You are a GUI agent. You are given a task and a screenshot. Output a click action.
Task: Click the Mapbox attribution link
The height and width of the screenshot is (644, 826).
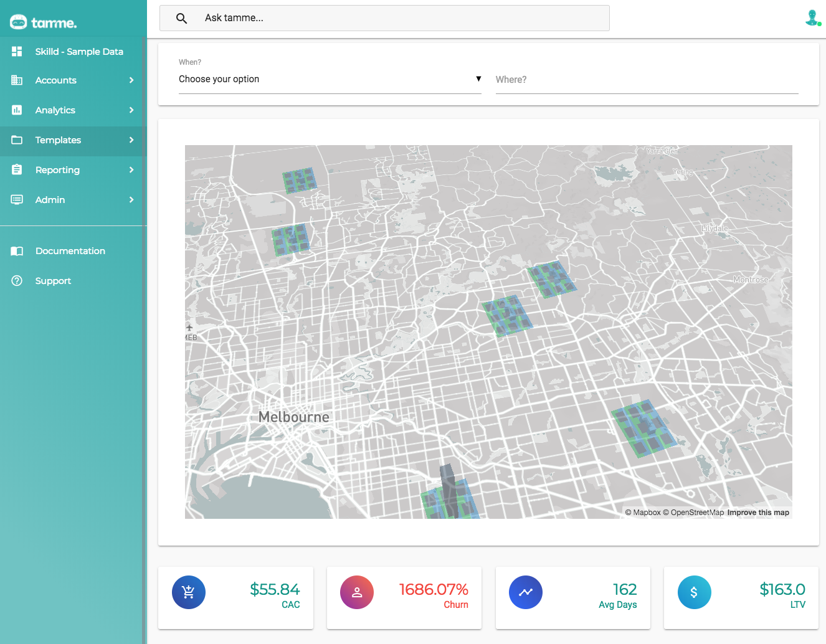point(643,513)
